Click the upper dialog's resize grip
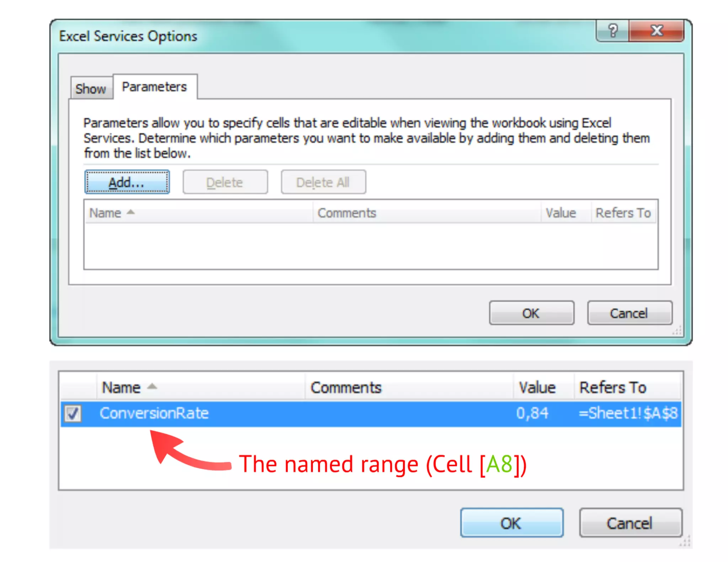Screen dimensions: 728x562 (677, 331)
